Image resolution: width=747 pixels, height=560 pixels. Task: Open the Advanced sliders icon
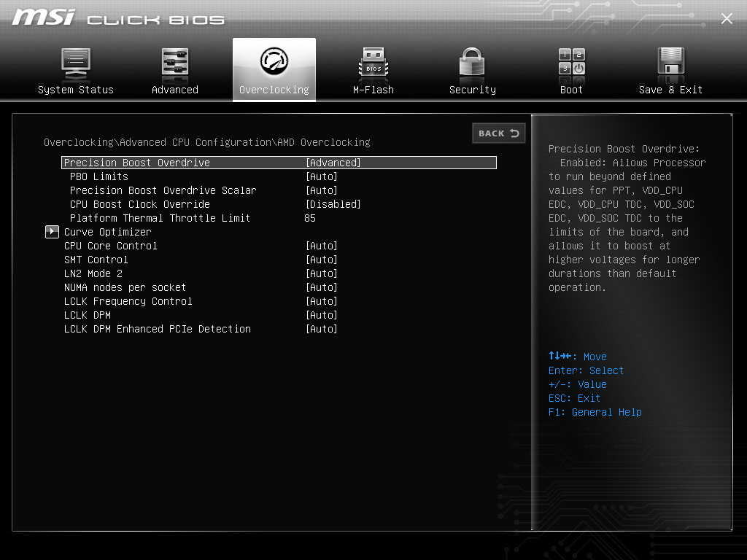point(175,62)
